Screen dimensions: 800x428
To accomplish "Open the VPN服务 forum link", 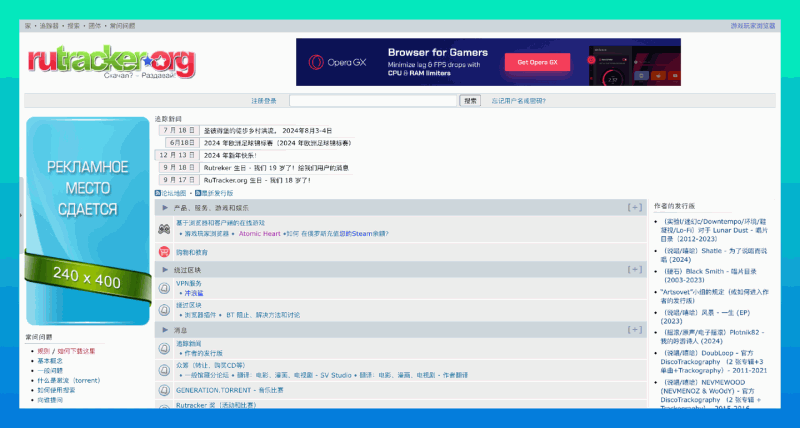I will 189,283.
